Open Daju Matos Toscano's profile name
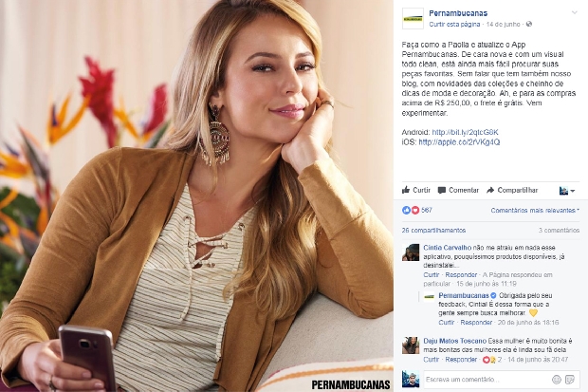Viewport: 588px width, 392px height. 454,341
